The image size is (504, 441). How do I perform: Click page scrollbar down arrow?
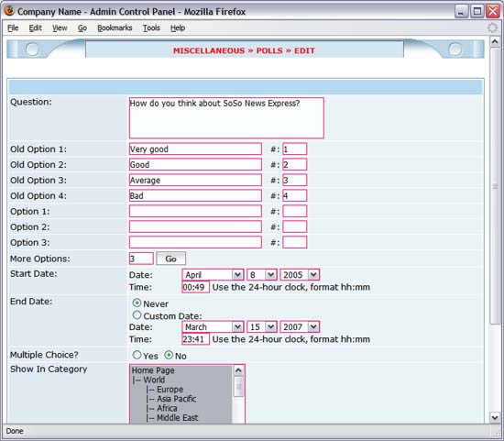(495, 417)
